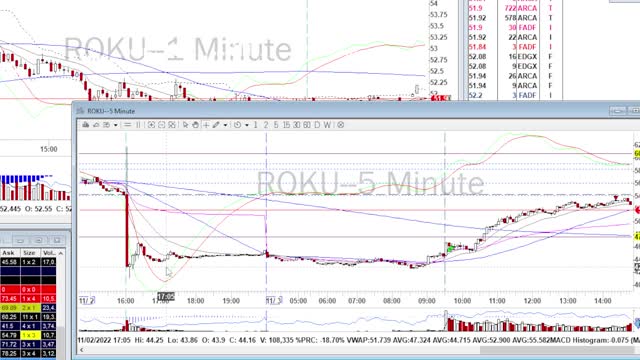Click the 54.79 ask price cell
The width and height of the screenshot is (640, 360).
tap(9, 335)
